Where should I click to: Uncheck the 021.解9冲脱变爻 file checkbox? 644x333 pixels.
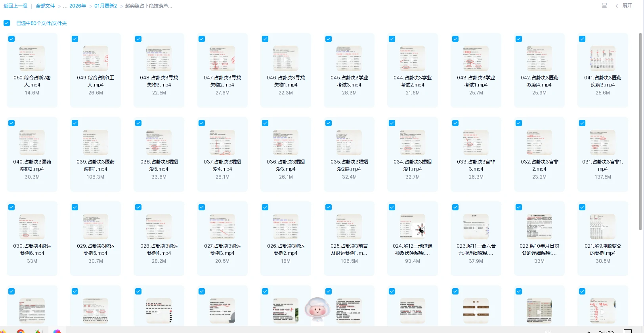582,207
